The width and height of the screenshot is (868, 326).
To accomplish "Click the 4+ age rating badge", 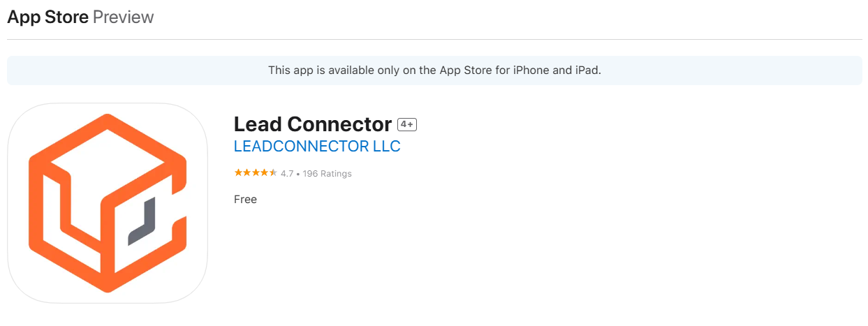I will click(407, 124).
